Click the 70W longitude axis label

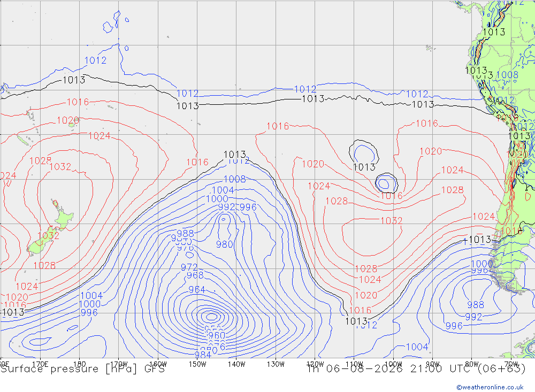click(511, 364)
